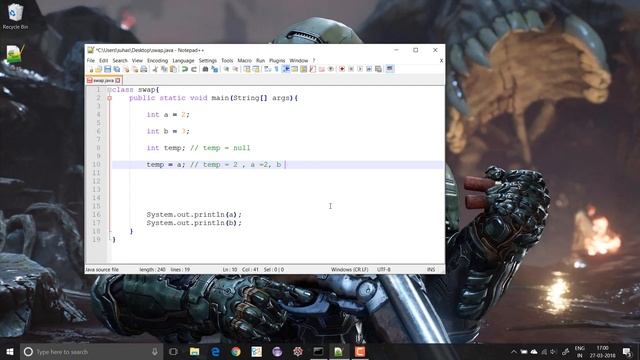Close the swap.java tab with its red X

118,80
